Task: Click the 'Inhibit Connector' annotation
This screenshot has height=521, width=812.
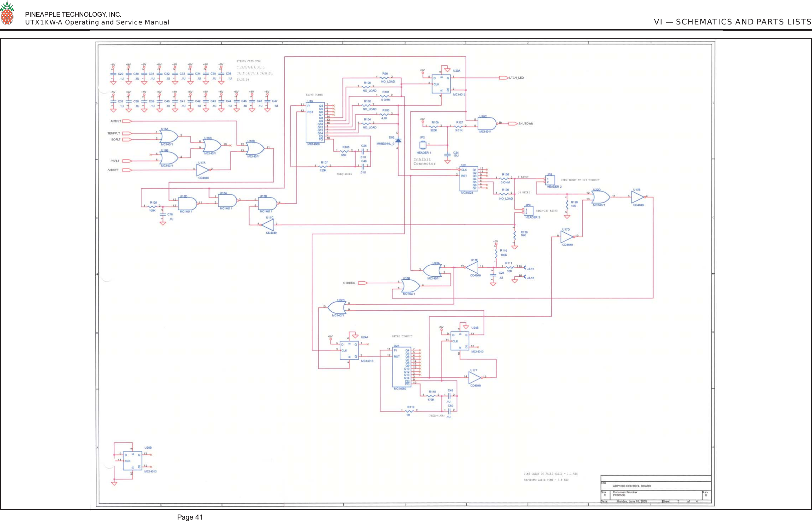Action: coord(424,162)
